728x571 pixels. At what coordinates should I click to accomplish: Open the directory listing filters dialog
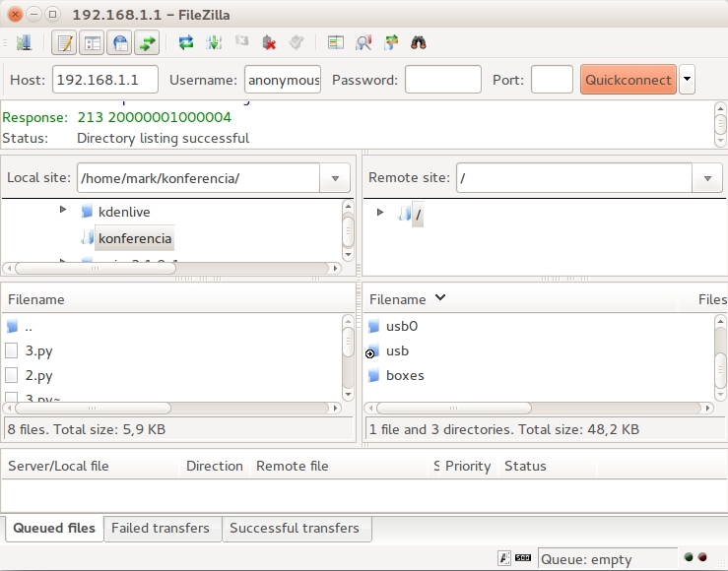[336, 43]
